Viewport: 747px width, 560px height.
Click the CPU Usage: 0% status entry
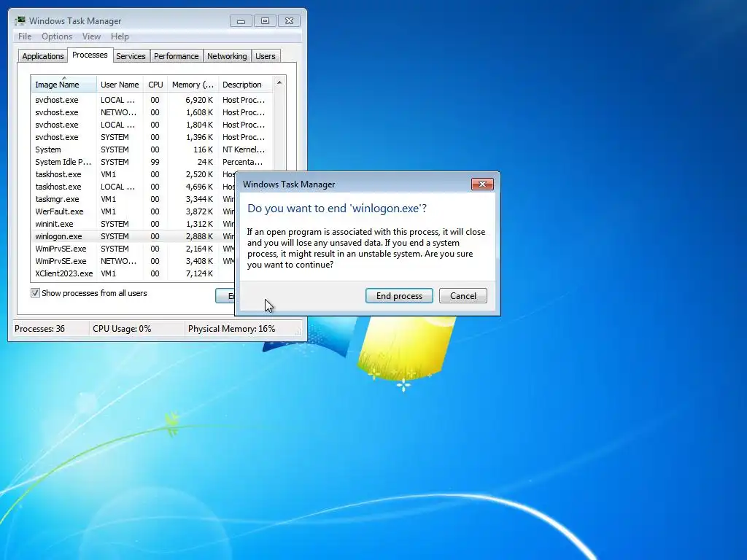click(x=122, y=329)
